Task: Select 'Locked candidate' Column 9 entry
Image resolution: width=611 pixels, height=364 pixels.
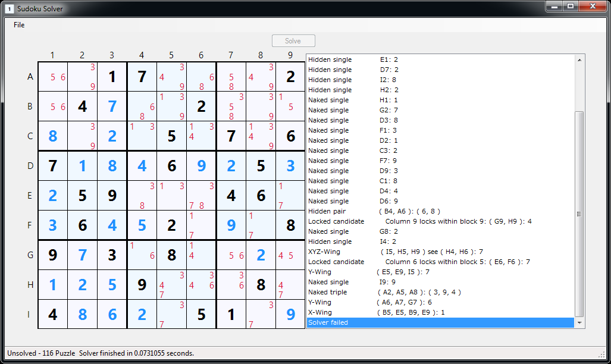Action: (440, 221)
